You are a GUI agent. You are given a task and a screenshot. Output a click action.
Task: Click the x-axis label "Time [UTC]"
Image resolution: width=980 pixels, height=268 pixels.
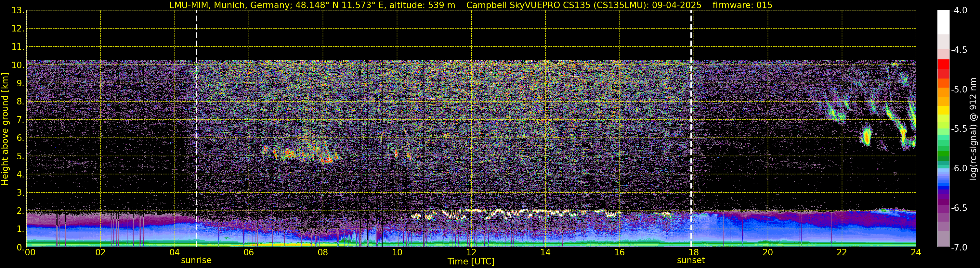471,262
